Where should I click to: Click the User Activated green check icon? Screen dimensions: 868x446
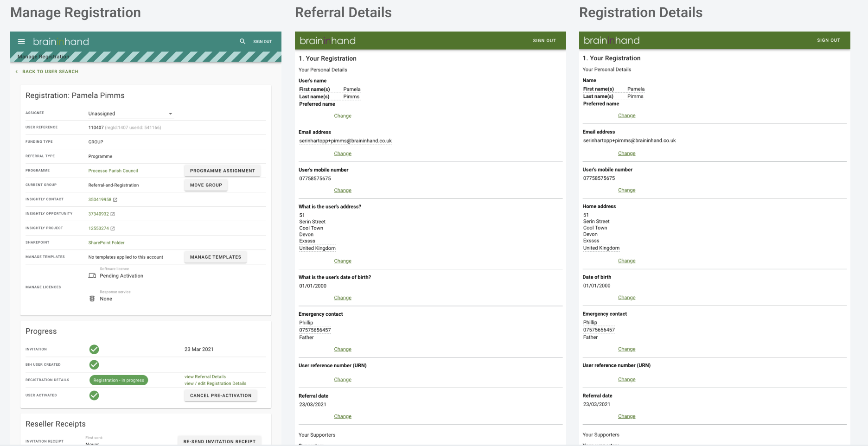pos(94,395)
